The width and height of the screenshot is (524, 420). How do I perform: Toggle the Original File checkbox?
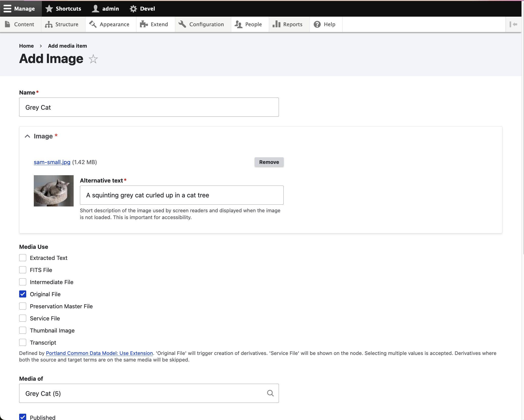pyautogui.click(x=23, y=293)
